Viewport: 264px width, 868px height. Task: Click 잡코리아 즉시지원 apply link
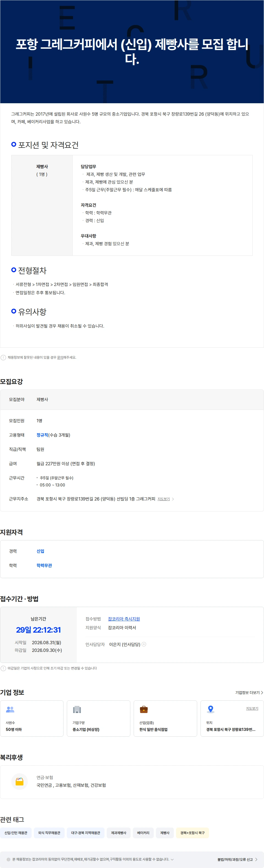point(124,619)
